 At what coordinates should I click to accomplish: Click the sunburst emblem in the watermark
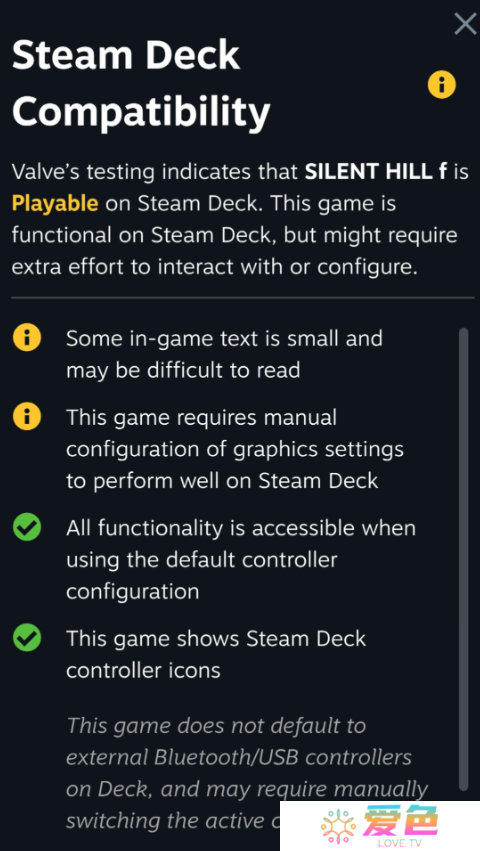(338, 826)
